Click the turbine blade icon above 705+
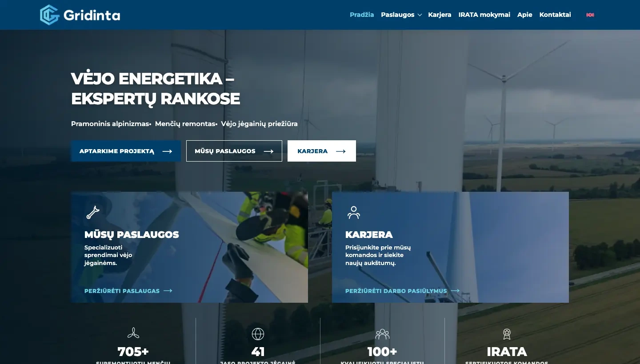The width and height of the screenshot is (640, 364). tap(133, 333)
